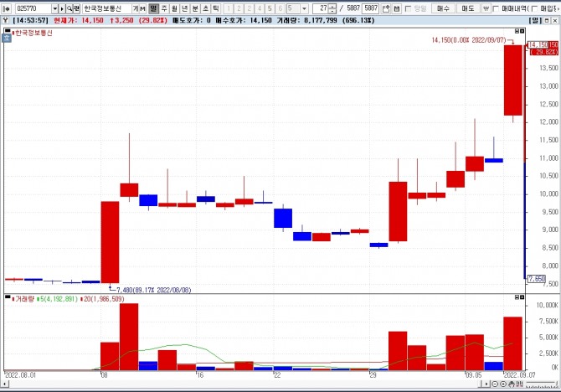Click the eraser icon in bottom bar
The image size is (561, 392).
pyautogui.click(x=512, y=384)
